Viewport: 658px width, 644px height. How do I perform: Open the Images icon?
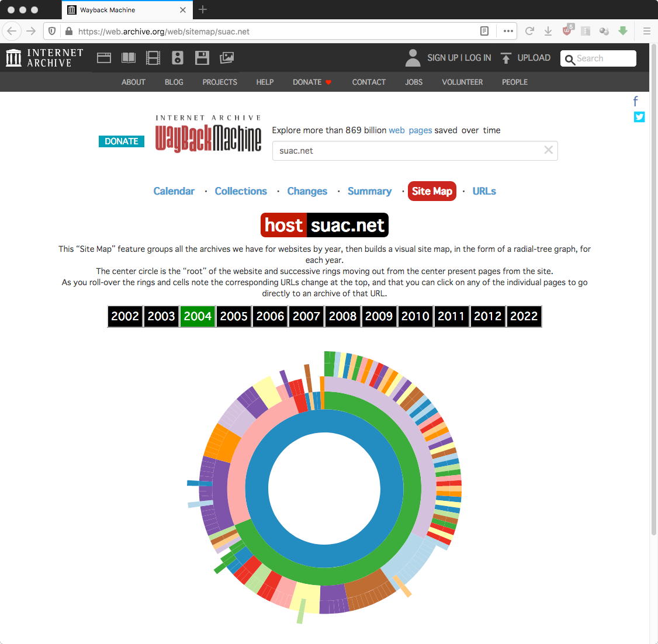point(227,57)
